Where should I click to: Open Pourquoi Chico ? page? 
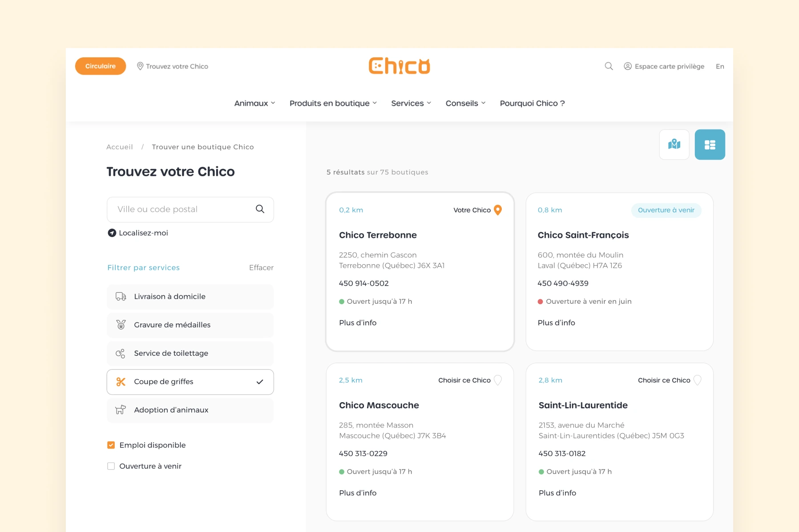click(x=532, y=103)
